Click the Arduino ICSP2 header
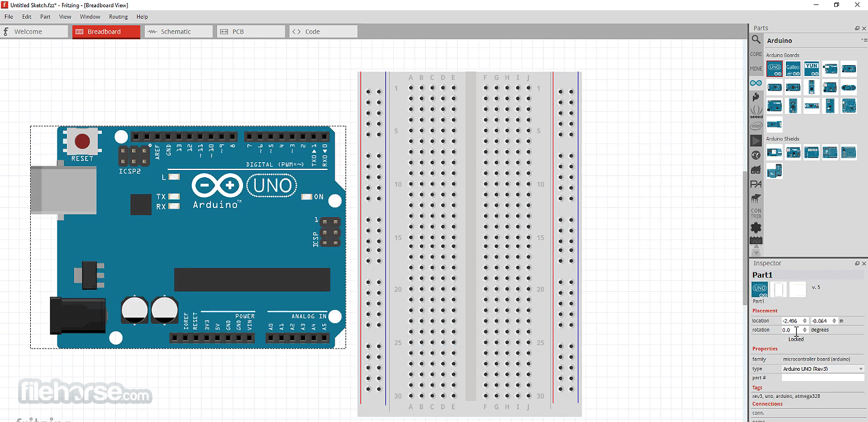868x422 pixels. tap(134, 156)
